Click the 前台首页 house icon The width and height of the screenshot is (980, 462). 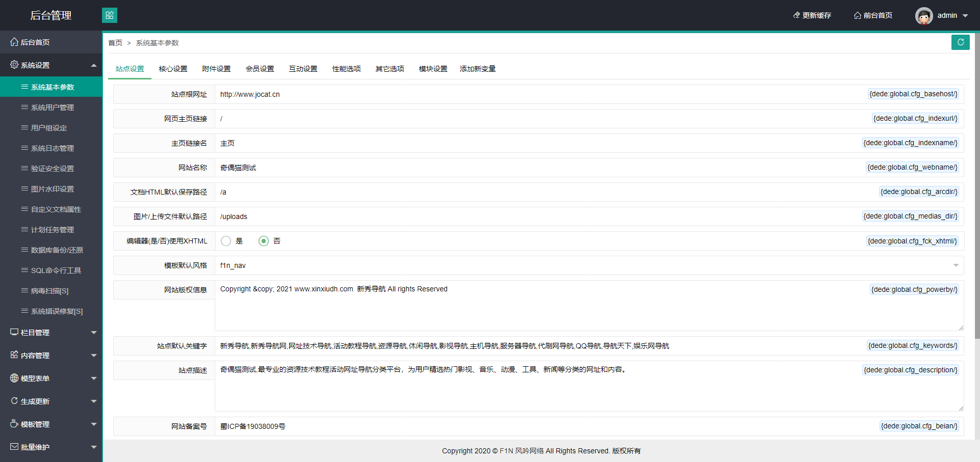point(858,15)
